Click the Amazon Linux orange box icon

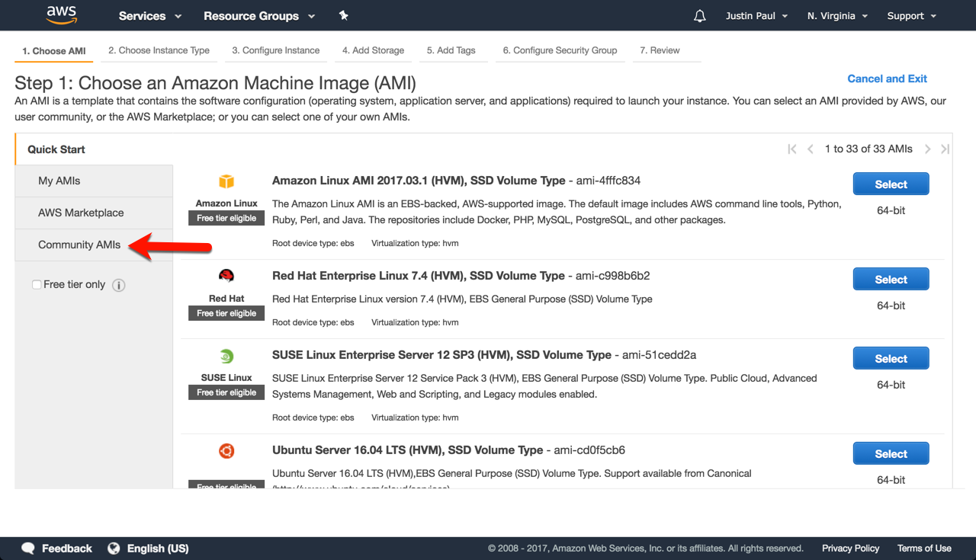[226, 181]
